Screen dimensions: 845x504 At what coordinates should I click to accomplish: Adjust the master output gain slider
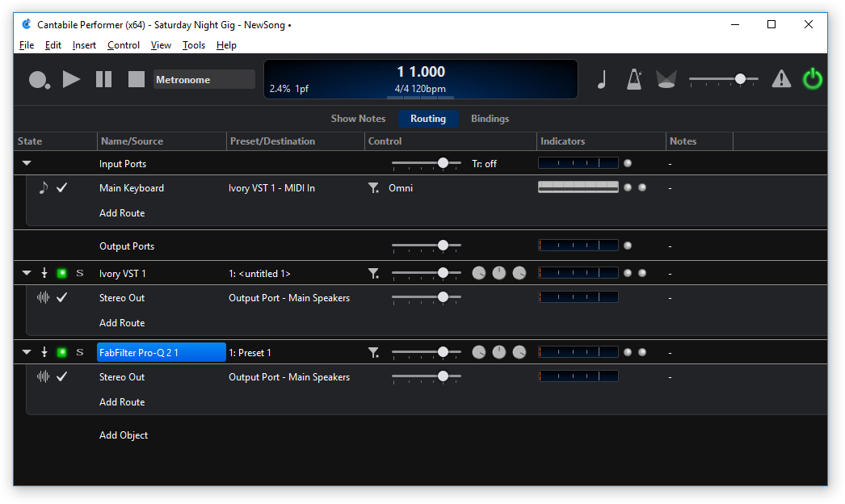[x=724, y=79]
